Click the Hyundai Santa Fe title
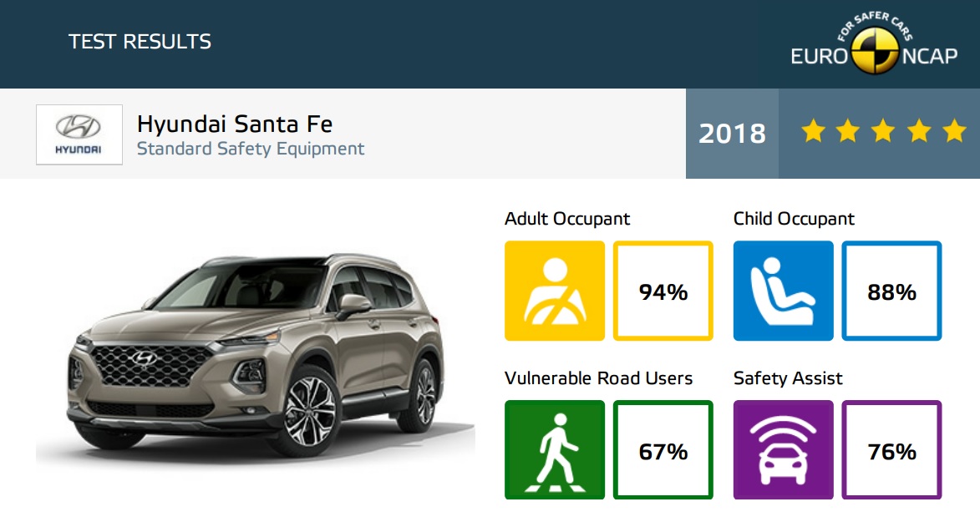 [235, 124]
